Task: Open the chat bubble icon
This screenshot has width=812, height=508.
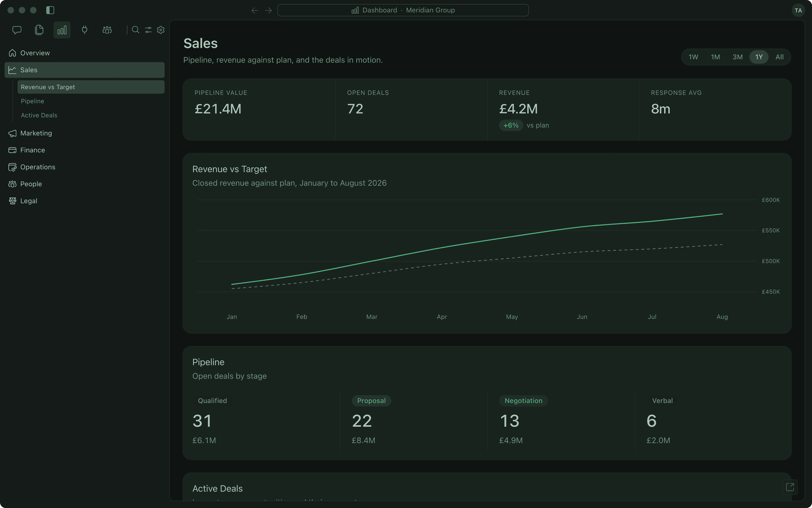Action: 17,30
